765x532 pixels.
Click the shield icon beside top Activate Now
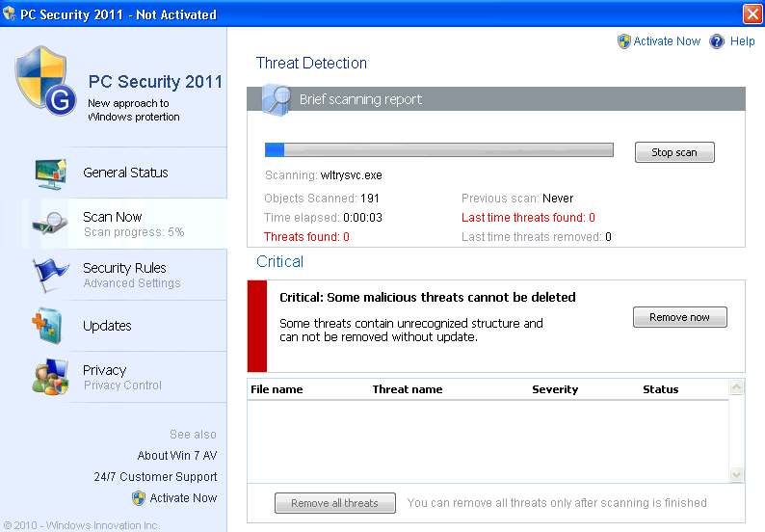tap(623, 41)
